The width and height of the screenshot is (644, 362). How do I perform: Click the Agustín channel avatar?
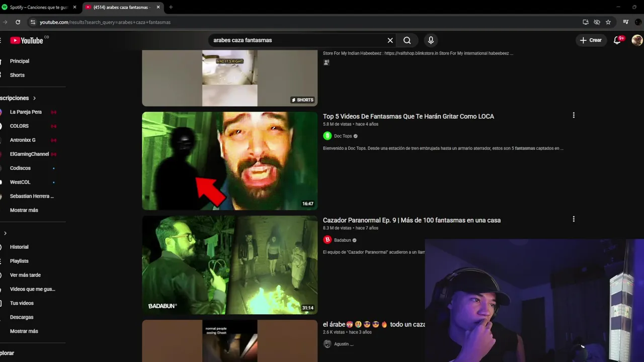click(x=327, y=344)
